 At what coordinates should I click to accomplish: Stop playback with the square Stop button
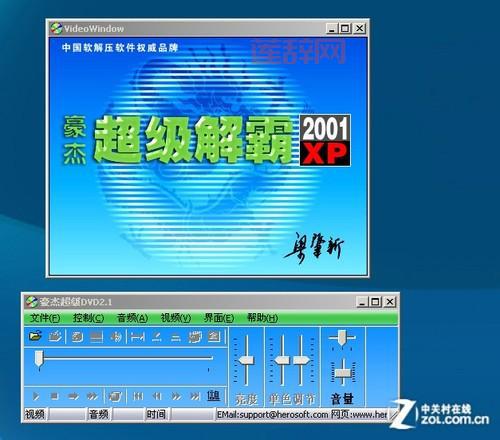[54, 396]
